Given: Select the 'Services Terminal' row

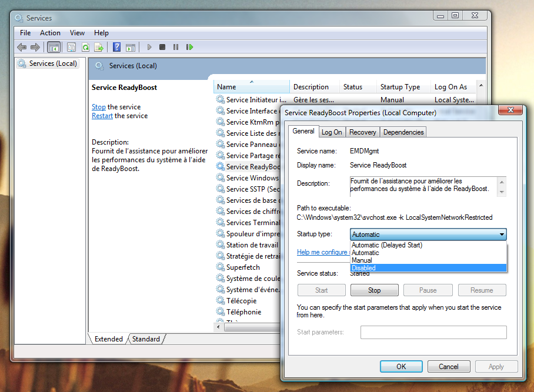Looking at the screenshot, I should [x=248, y=223].
